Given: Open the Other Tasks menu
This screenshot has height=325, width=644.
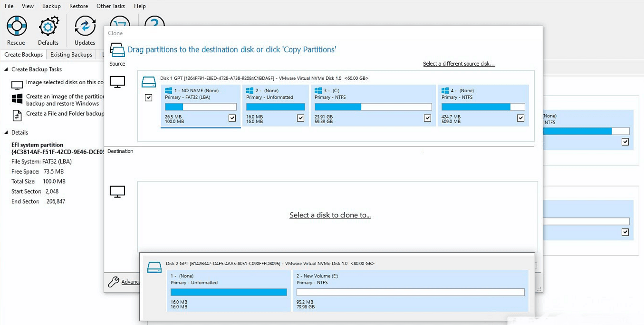Looking at the screenshot, I should (111, 6).
